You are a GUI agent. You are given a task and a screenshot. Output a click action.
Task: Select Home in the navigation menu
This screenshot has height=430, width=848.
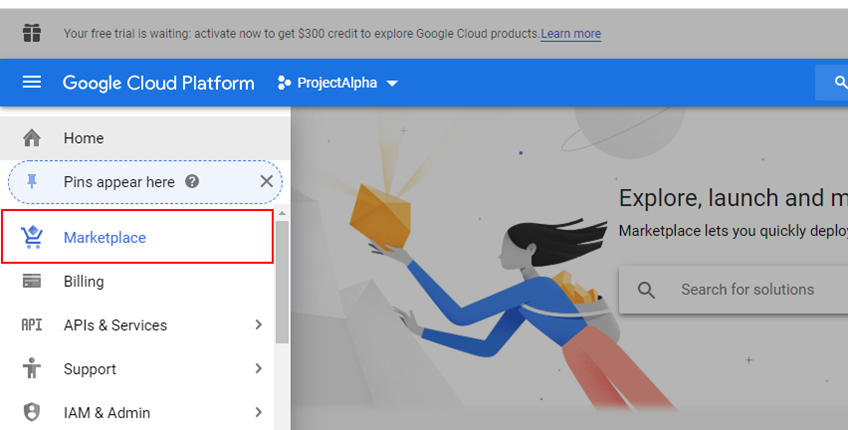(145, 138)
